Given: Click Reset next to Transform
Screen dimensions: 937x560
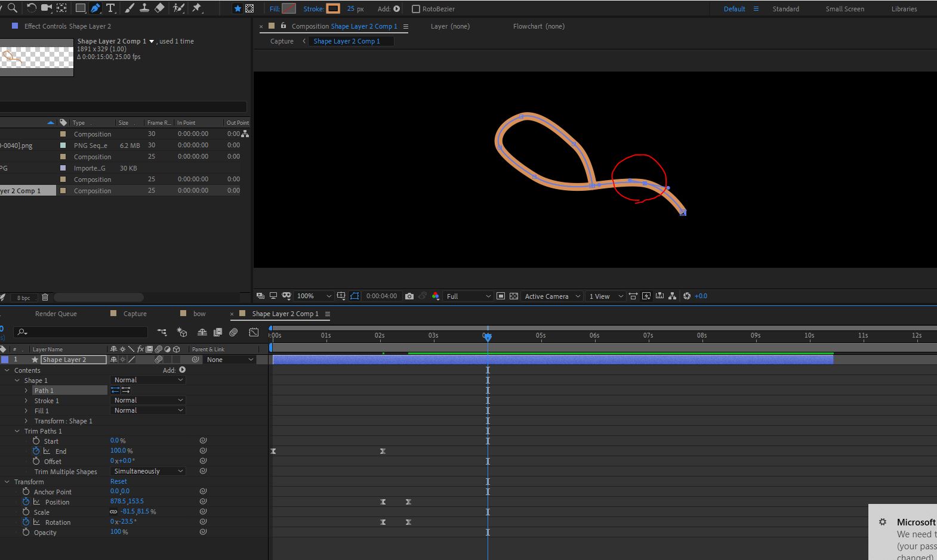Looking at the screenshot, I should click(118, 481).
